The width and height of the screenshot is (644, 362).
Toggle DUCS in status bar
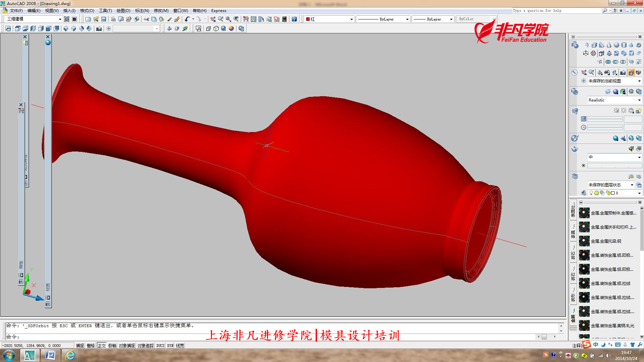pyautogui.click(x=161, y=346)
